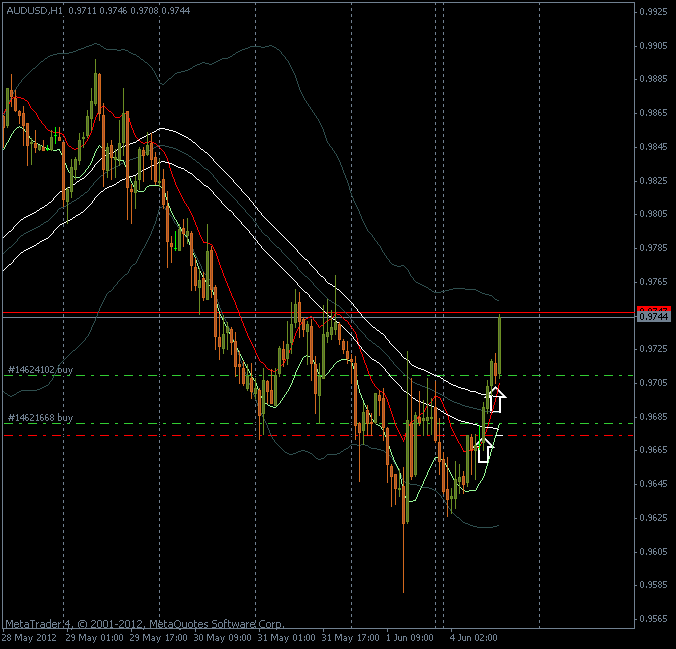Image resolution: width=676 pixels, height=649 pixels.
Task: Click the 31 May 17:00 time label
Action: click(x=351, y=638)
